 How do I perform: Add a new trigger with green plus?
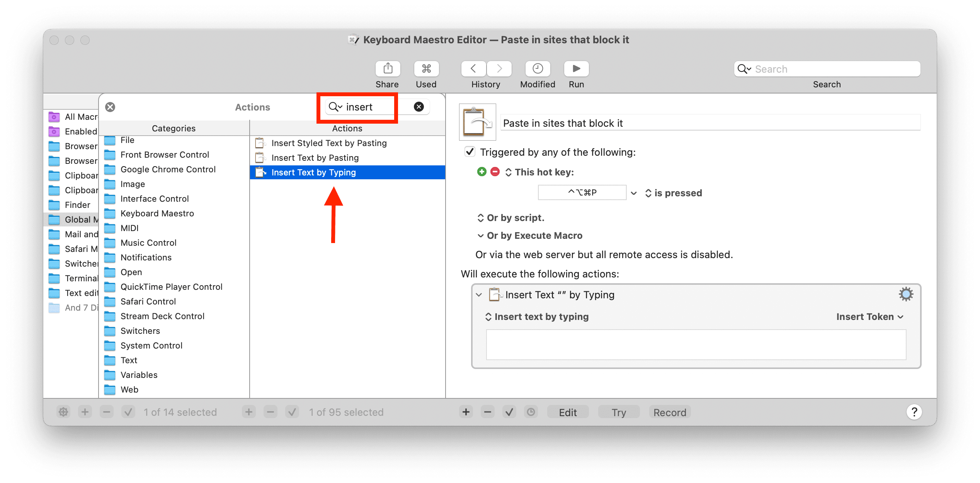point(481,172)
